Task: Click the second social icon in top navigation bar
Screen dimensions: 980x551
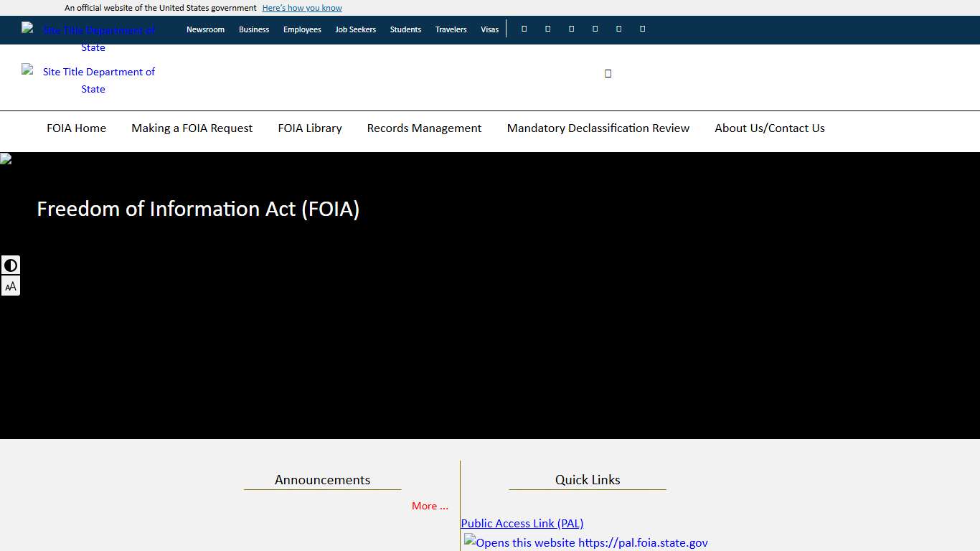Action: pos(547,29)
